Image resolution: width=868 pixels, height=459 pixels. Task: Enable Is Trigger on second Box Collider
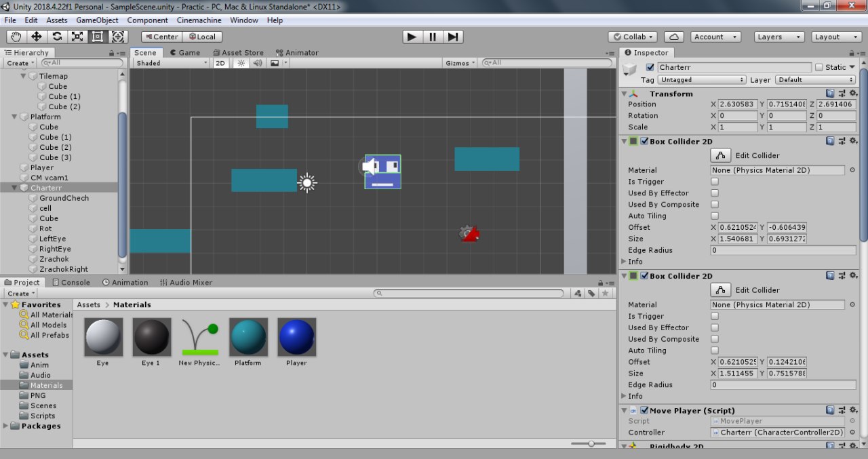tap(715, 316)
